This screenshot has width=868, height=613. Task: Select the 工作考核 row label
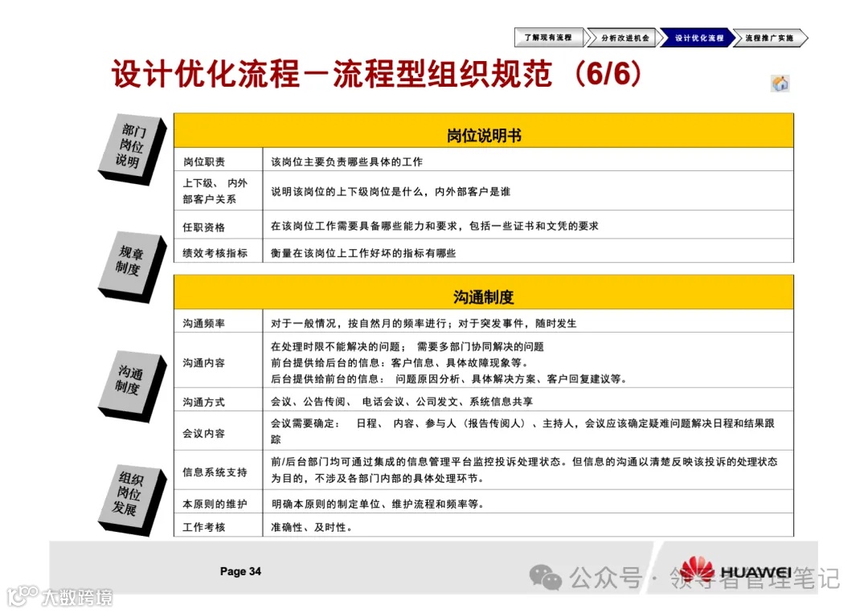203,527
